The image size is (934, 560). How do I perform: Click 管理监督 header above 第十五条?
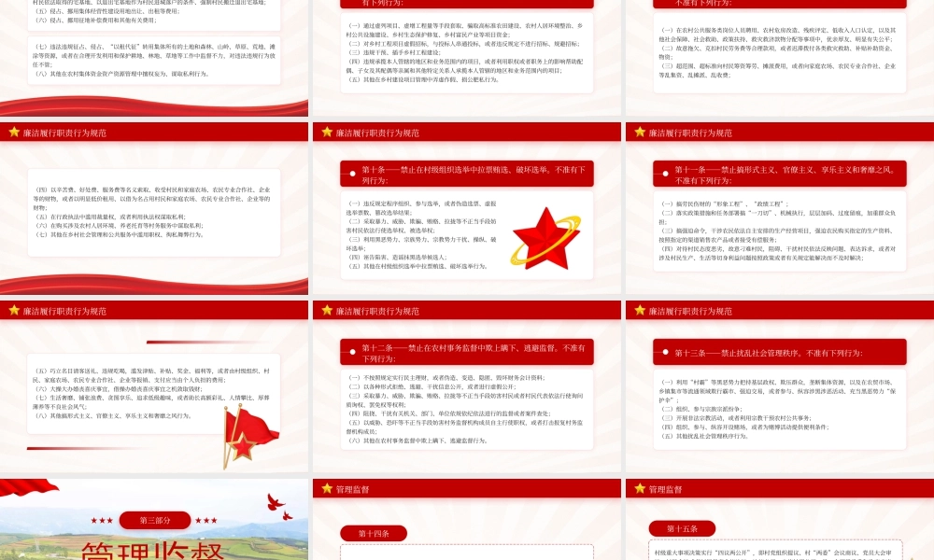point(665,489)
